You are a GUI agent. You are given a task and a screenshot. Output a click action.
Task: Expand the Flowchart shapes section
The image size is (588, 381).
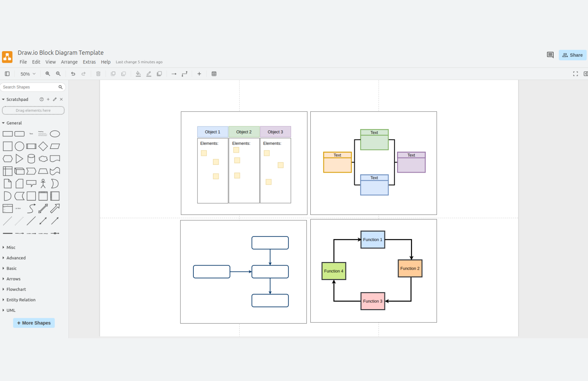click(16, 289)
